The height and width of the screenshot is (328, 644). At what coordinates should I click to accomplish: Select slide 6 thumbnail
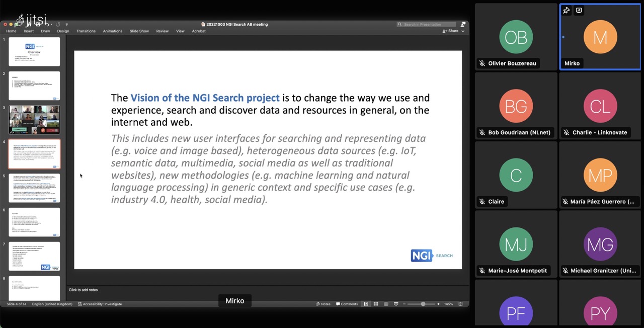(x=34, y=222)
